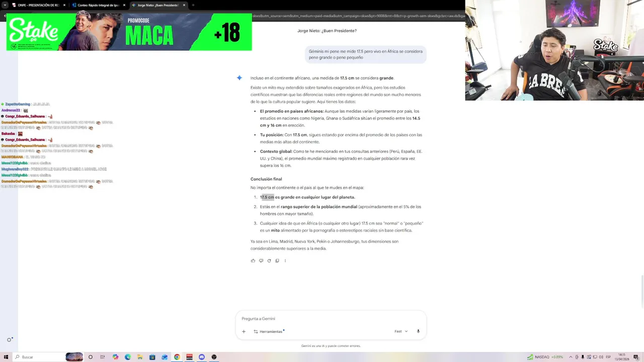Click the 'Contexto global:' bullet text
Screen dimensions: 644x362
tap(276, 151)
